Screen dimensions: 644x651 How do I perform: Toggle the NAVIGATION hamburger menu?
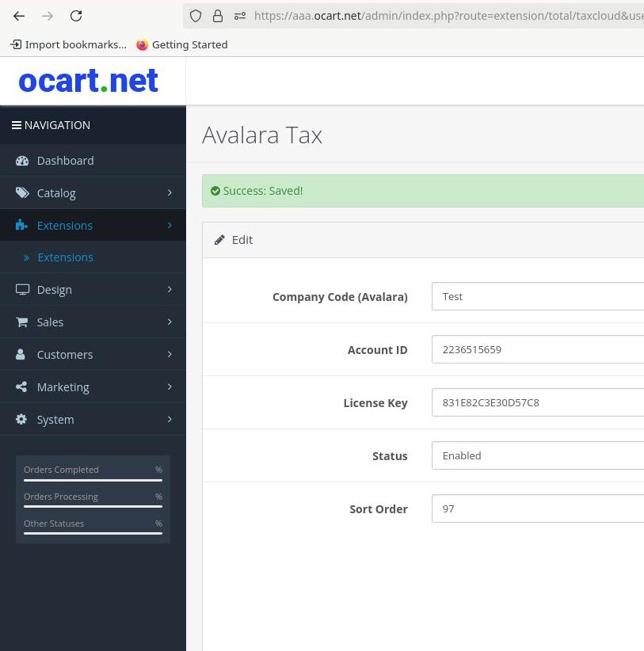point(17,125)
